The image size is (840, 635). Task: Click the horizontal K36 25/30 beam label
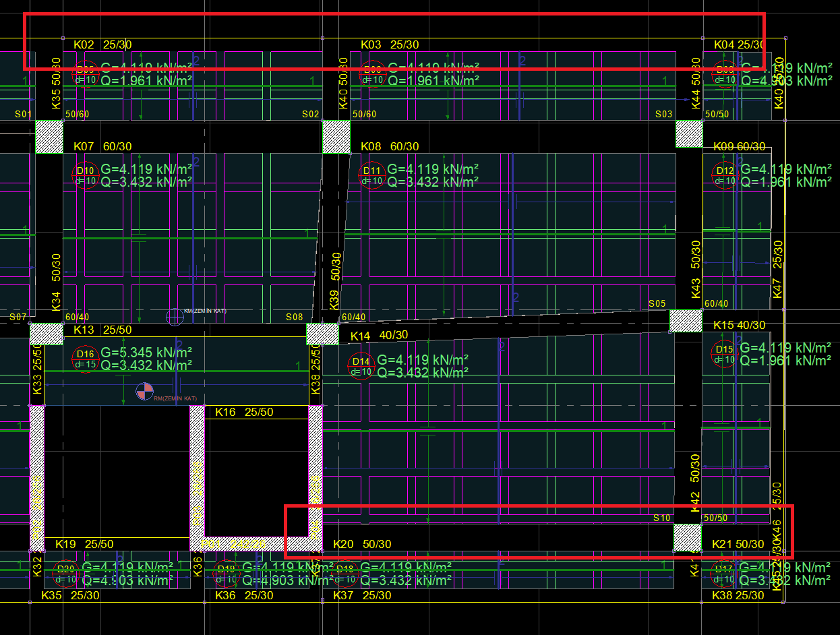click(244, 595)
